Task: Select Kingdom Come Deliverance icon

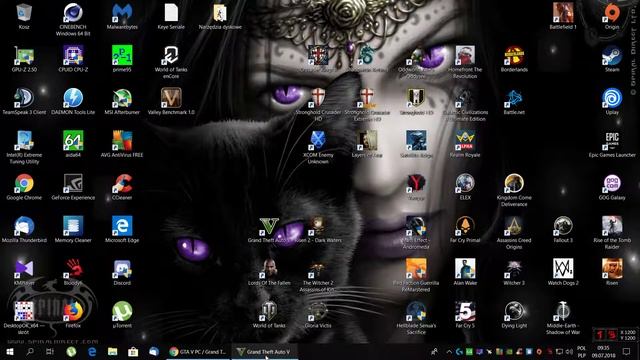Action: pos(514,190)
